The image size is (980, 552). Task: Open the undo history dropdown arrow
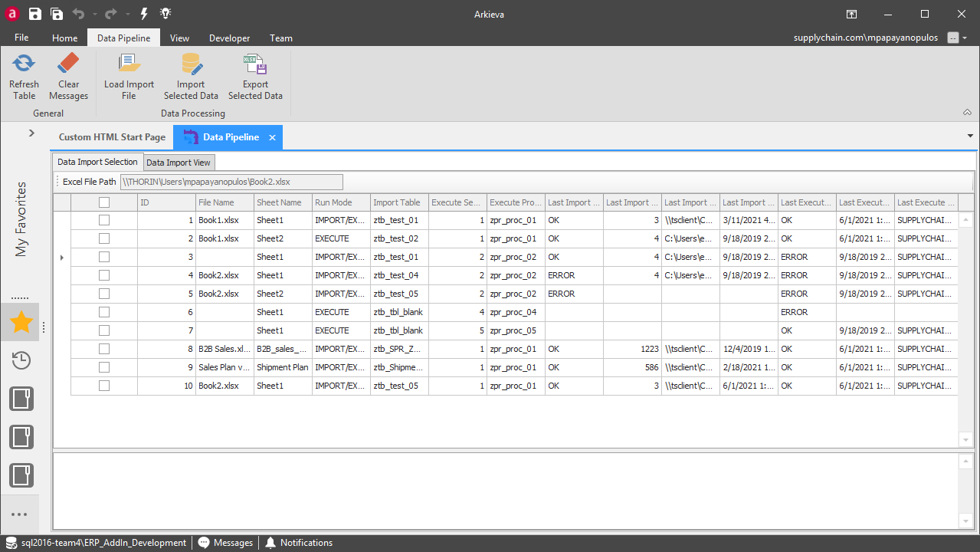(x=95, y=14)
